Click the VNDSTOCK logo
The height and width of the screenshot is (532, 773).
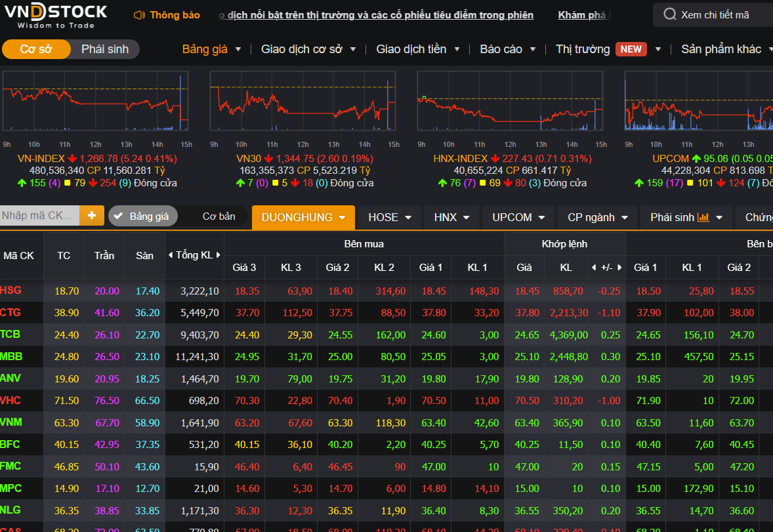click(55, 16)
